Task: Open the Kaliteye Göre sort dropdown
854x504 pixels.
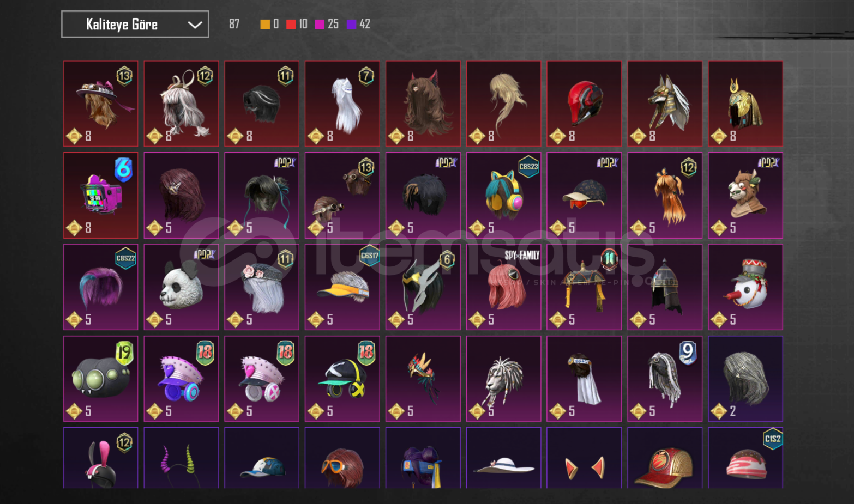Action: click(135, 24)
